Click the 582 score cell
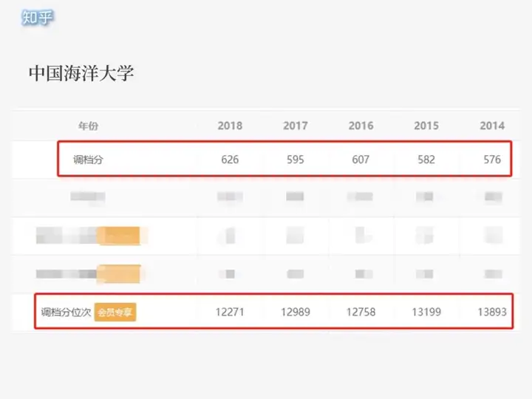This screenshot has width=532, height=399. 426,160
